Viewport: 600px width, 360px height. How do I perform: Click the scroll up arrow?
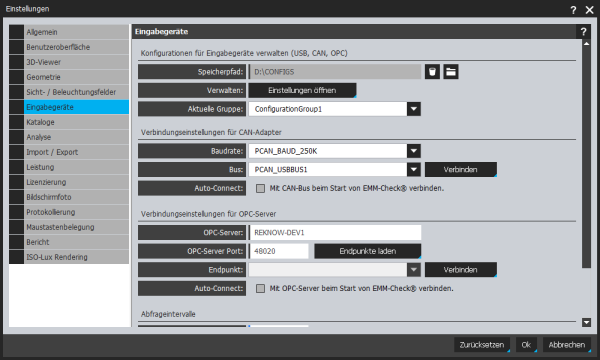tap(586, 44)
